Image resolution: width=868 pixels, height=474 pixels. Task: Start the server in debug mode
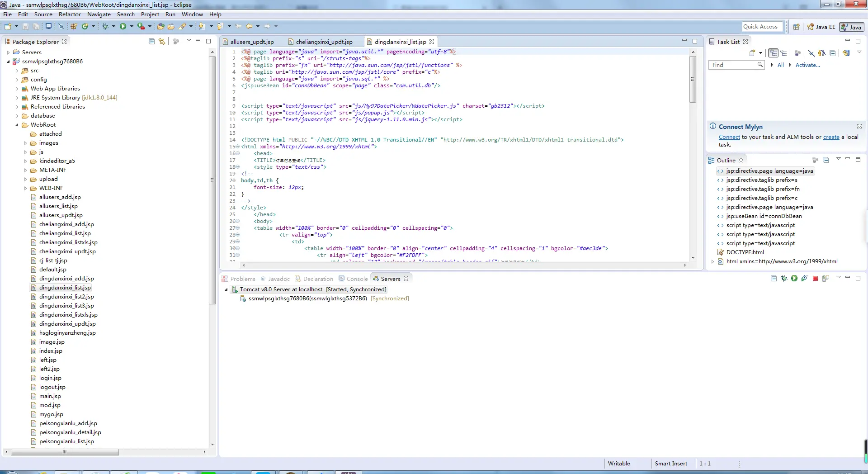tap(784, 279)
